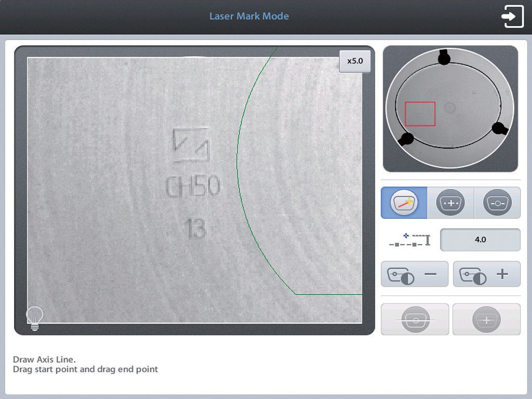Click the engraved number 13 in view
Viewport: 532px width, 399px height.
point(195,228)
